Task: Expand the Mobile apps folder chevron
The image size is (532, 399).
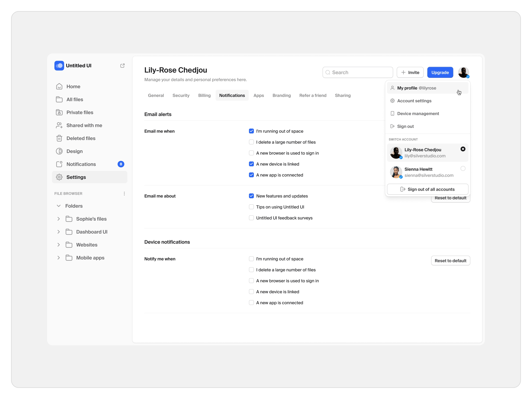Action: point(58,258)
